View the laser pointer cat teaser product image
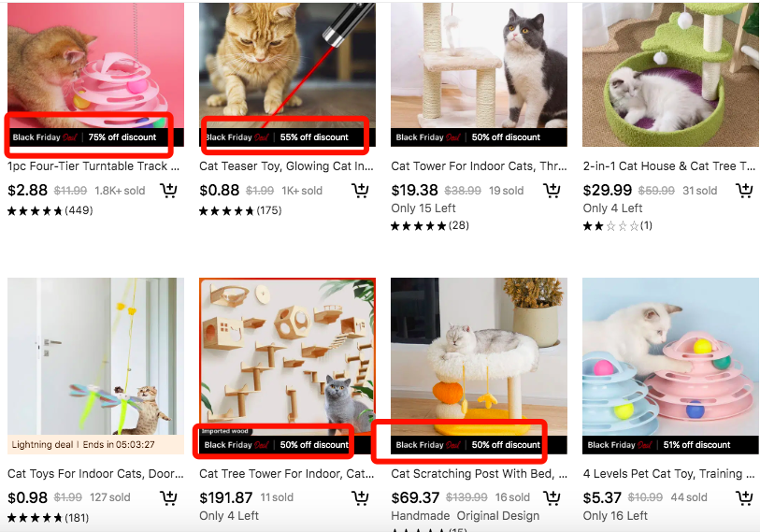The height and width of the screenshot is (532, 760). 287,66
